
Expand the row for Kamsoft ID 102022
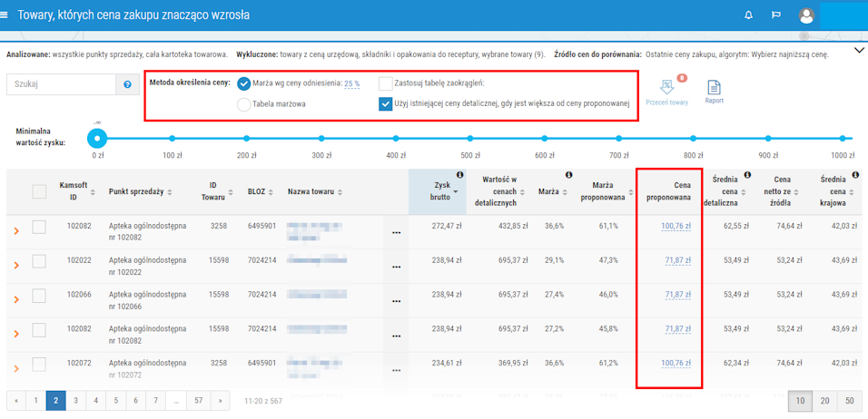15,265
